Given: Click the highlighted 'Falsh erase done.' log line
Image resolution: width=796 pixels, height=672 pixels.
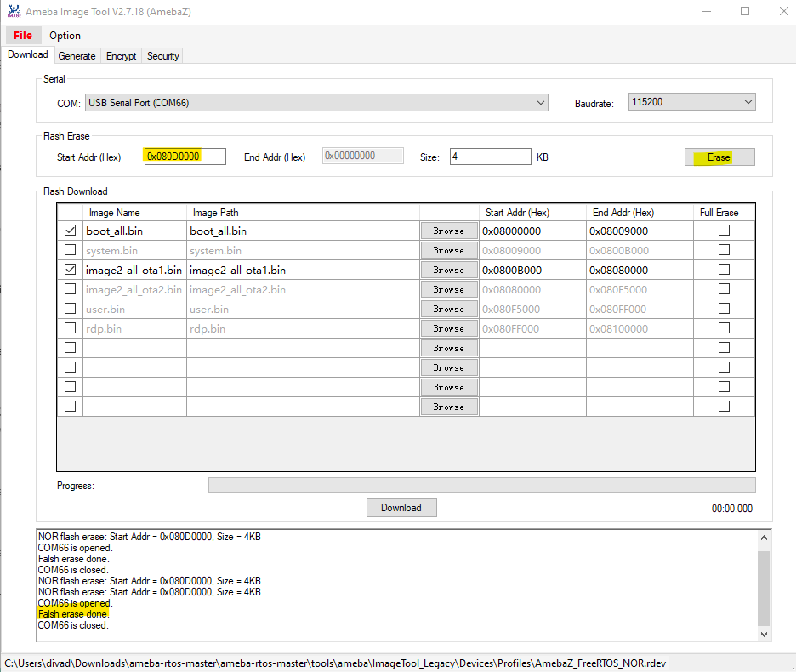Looking at the screenshot, I should pyautogui.click(x=74, y=613).
